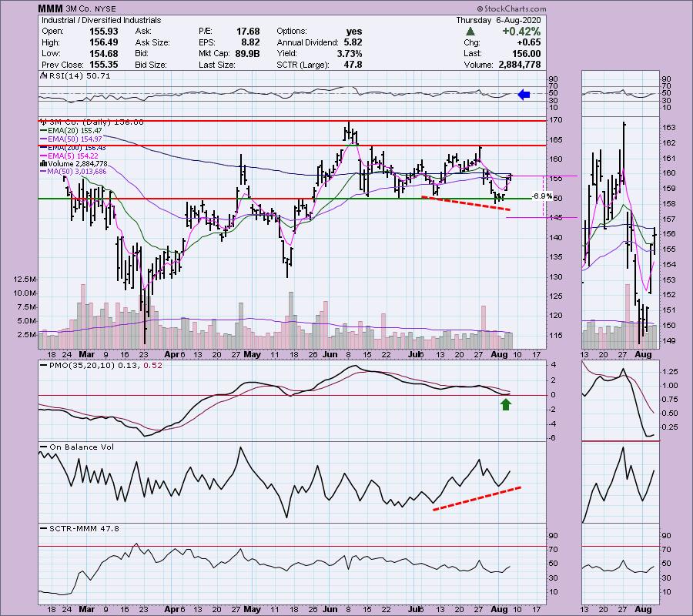693x616 pixels.
Task: Click the 115 price axis label
Action: click(x=557, y=336)
